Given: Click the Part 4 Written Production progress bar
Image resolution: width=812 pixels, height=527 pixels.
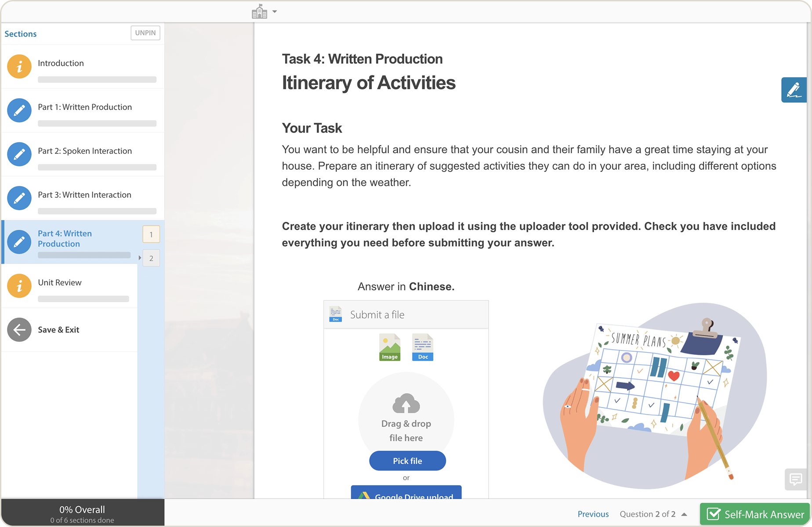Looking at the screenshot, I should coord(84,255).
